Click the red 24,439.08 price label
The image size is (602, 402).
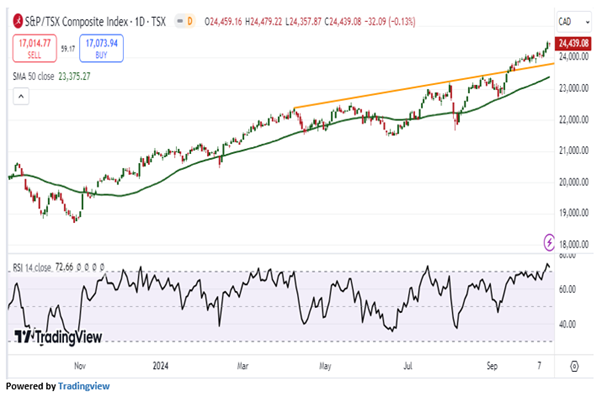coord(573,43)
